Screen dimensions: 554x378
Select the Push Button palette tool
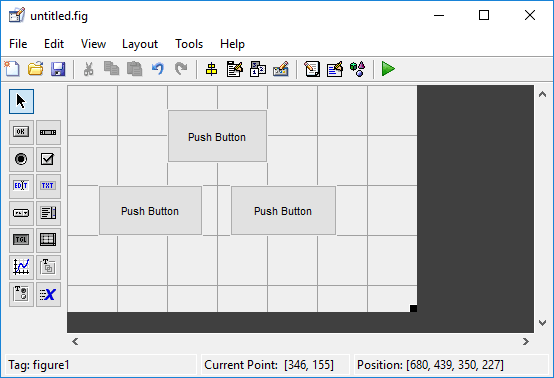click(x=22, y=132)
